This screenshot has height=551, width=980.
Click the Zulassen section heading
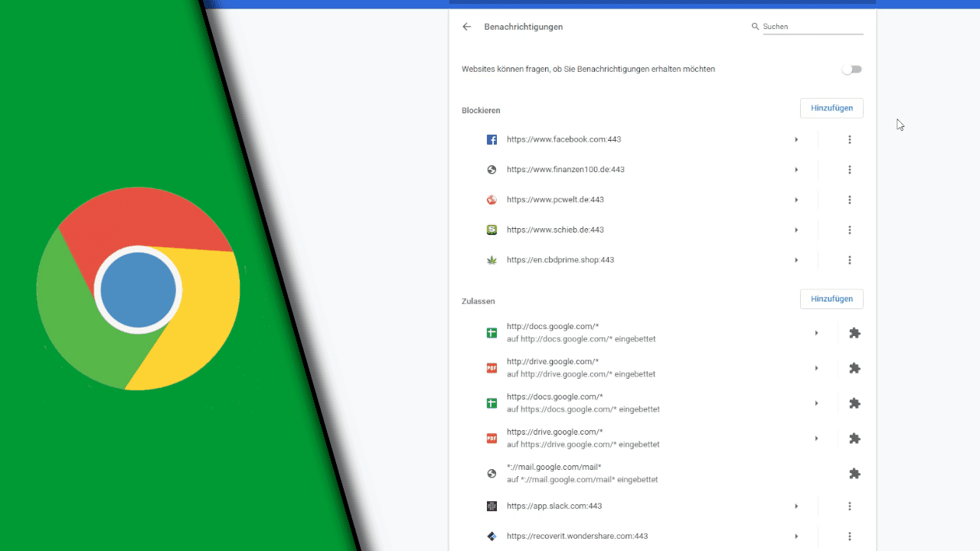(x=479, y=302)
